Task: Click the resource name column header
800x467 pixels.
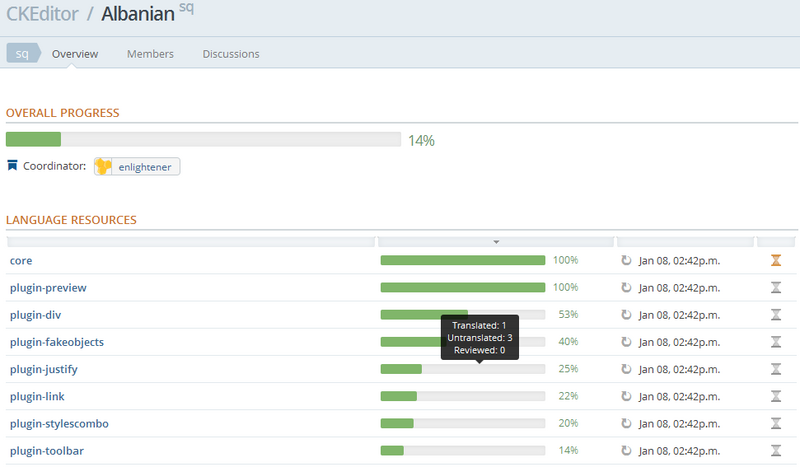Action: pos(191,242)
